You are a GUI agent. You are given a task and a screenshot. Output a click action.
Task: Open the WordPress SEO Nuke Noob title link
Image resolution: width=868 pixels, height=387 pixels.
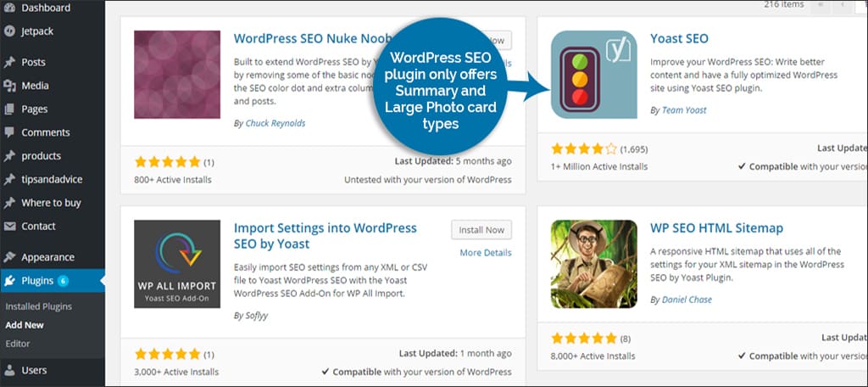coord(313,38)
